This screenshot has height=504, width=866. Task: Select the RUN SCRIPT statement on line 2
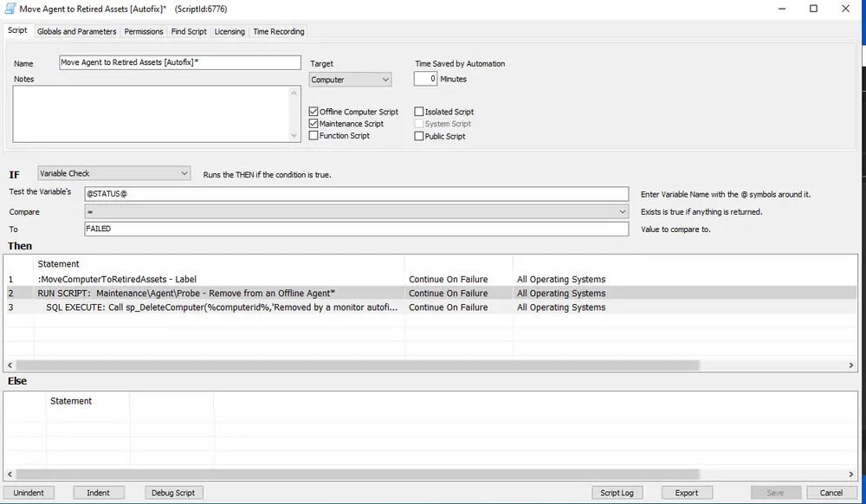point(216,293)
